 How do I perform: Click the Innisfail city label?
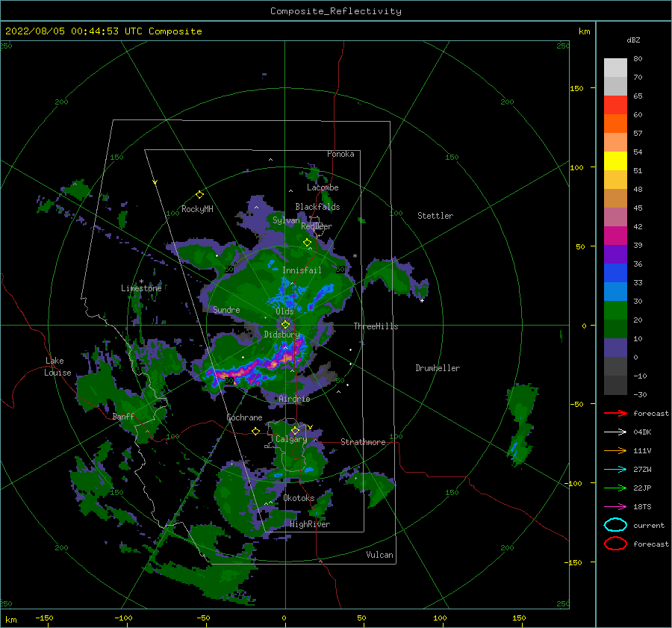coord(302,270)
